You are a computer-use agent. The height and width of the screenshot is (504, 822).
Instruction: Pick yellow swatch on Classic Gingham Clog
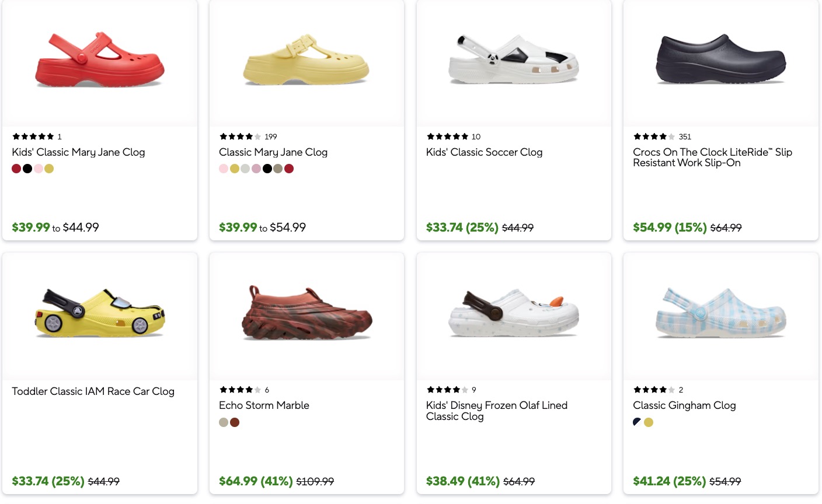[x=649, y=422]
